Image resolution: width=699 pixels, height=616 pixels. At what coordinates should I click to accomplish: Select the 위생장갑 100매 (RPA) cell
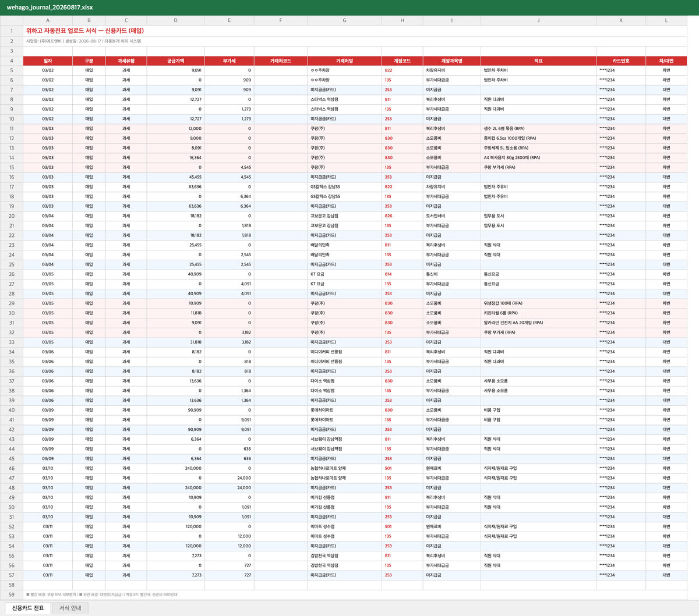pos(538,303)
